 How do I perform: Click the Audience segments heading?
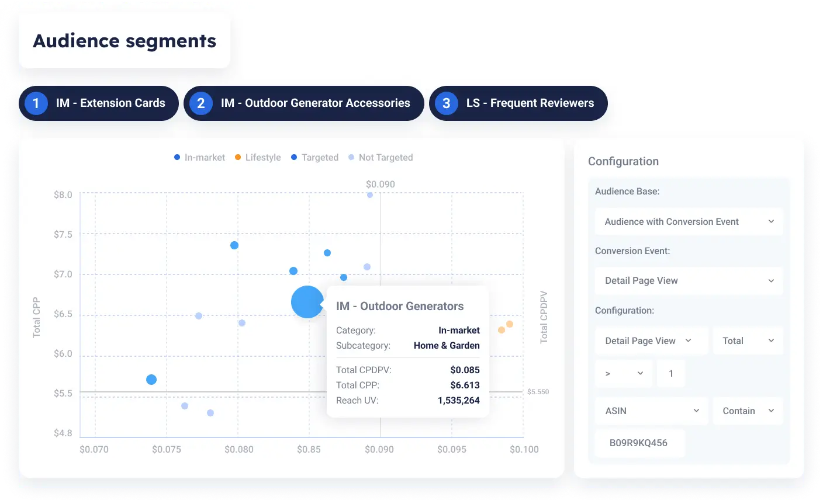click(125, 41)
